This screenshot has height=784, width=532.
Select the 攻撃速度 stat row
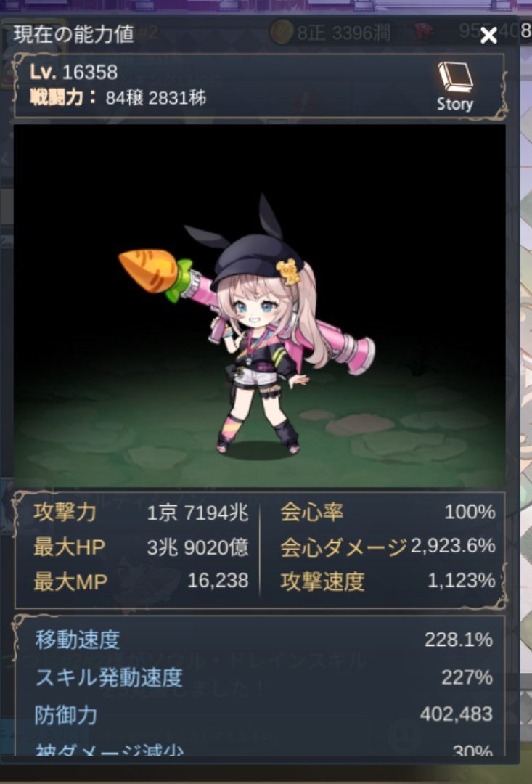(x=388, y=581)
